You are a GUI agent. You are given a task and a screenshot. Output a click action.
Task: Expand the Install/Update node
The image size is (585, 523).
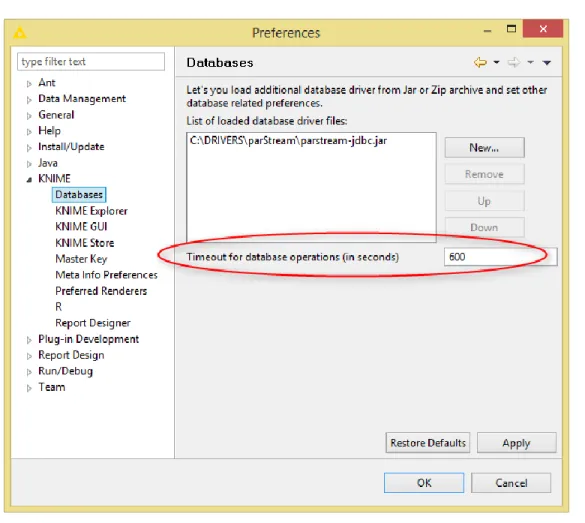(29, 148)
